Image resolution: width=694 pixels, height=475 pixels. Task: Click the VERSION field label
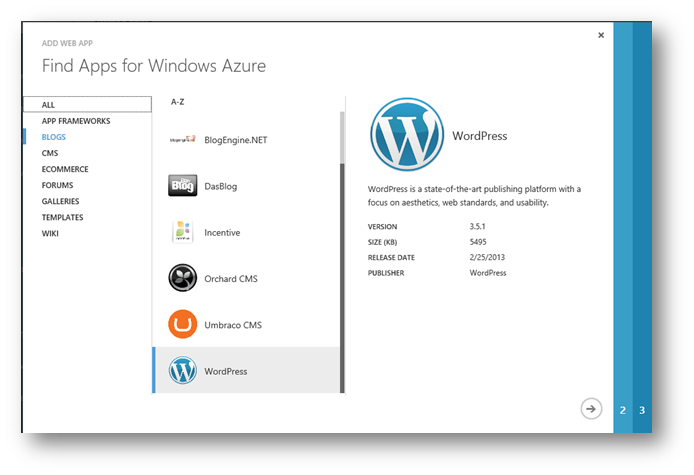click(382, 227)
